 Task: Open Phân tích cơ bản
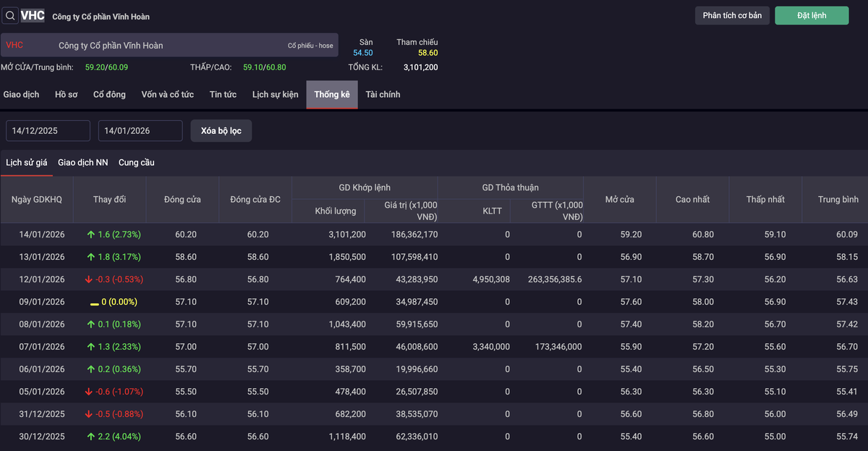pos(732,16)
